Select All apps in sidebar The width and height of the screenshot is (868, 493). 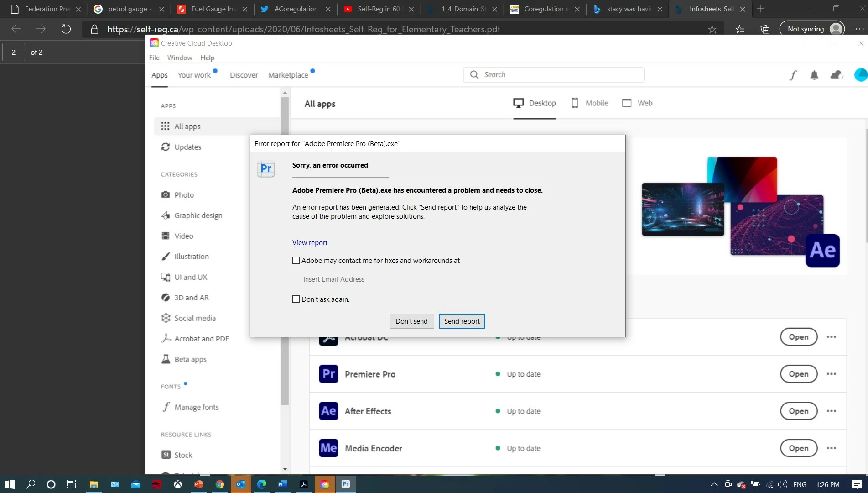coord(217,126)
